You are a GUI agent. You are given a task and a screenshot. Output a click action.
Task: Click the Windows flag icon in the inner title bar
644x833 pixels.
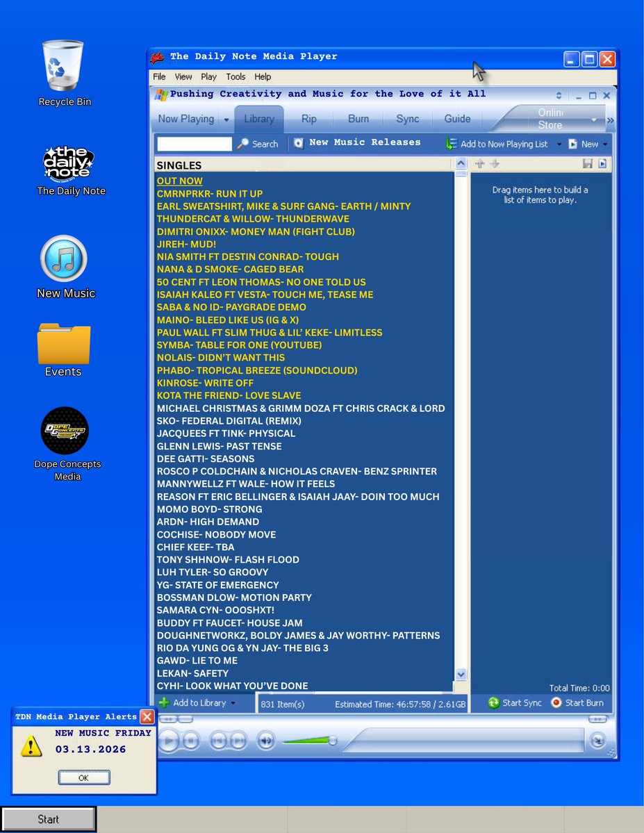coord(161,94)
